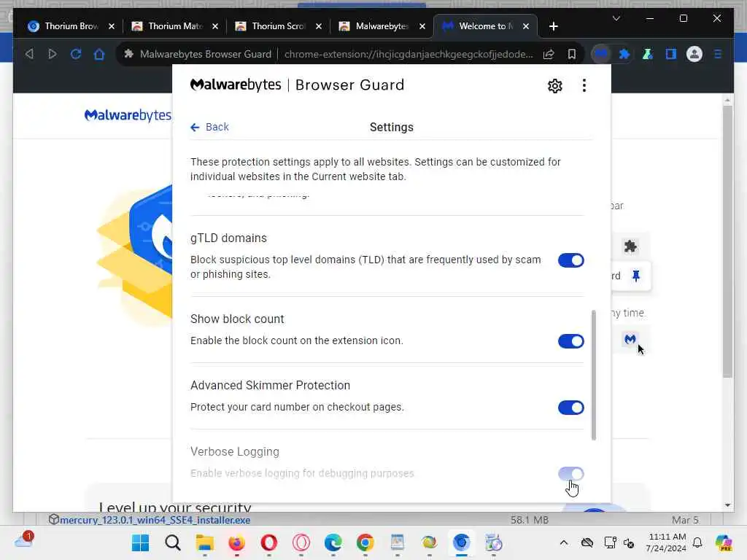Open the Chrome Labs flask icon
Screen dimensions: 747x560
(648, 54)
